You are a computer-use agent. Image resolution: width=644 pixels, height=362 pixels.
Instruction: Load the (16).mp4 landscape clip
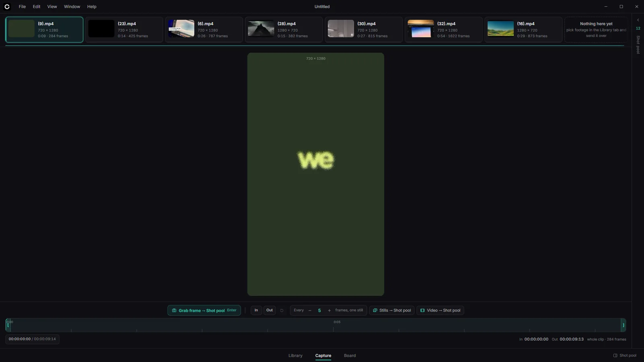523,30
